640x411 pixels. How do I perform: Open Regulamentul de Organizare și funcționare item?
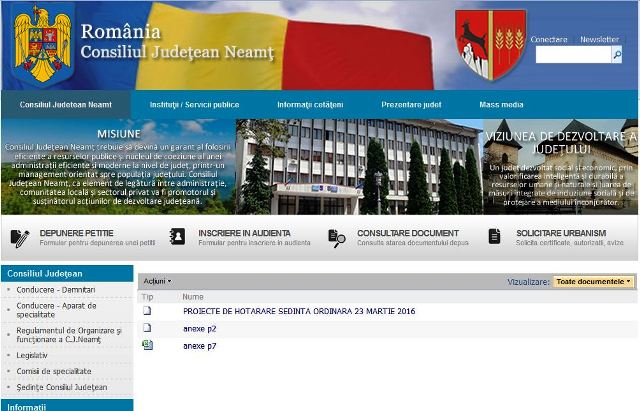coord(69,335)
